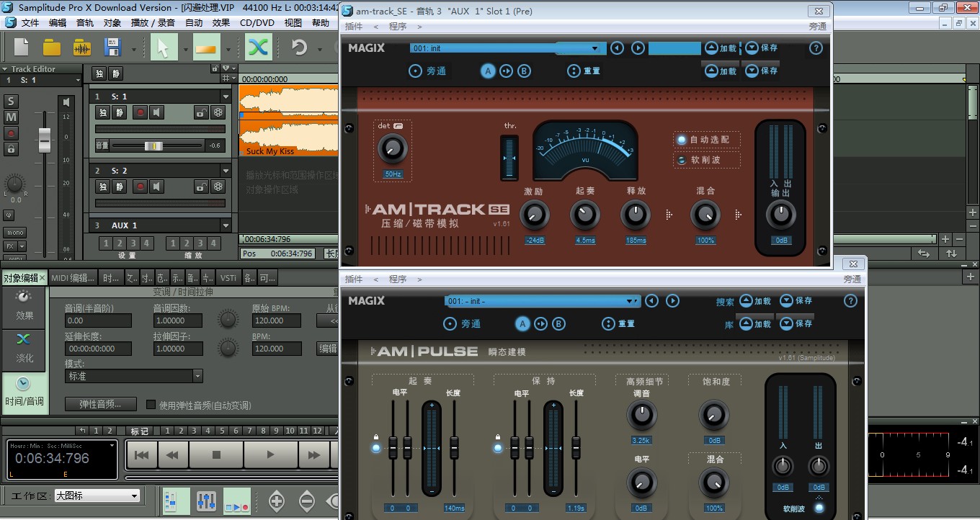Create a new project with the blank page icon
980x520 pixels.
pyautogui.click(x=22, y=48)
